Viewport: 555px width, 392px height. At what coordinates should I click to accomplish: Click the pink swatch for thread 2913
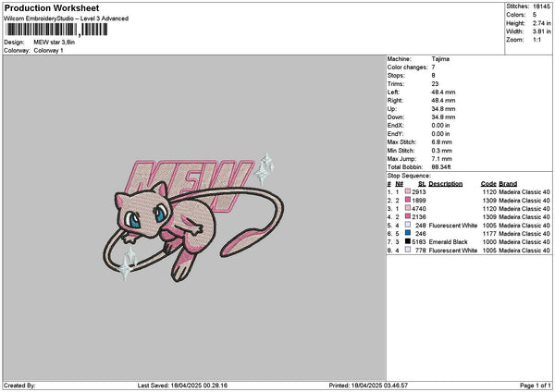[408, 191]
